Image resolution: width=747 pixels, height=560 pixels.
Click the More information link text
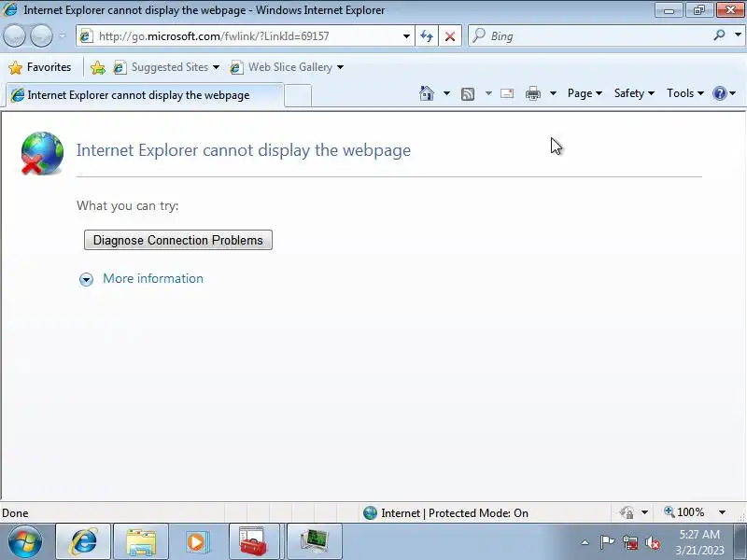[x=153, y=278]
